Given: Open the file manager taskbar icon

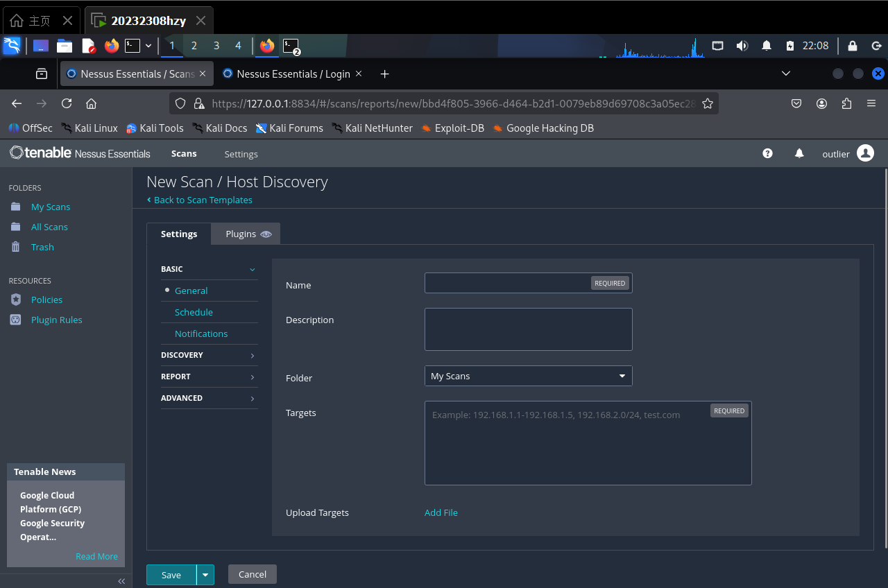Looking at the screenshot, I should pyautogui.click(x=65, y=46).
